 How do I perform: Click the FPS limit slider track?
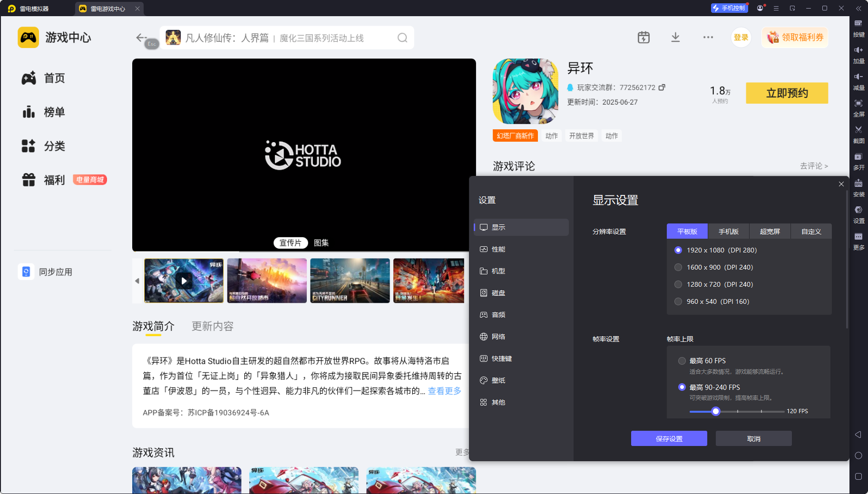point(749,411)
